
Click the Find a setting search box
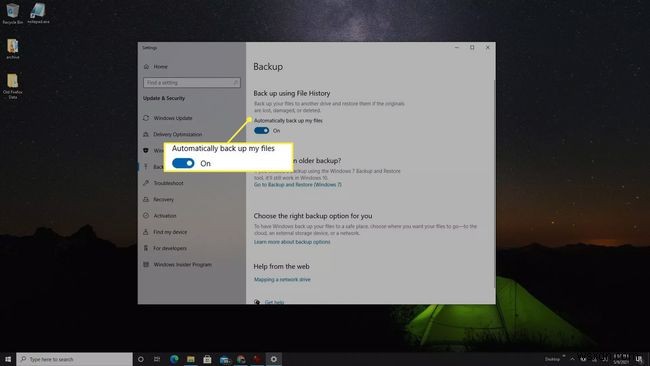192,82
